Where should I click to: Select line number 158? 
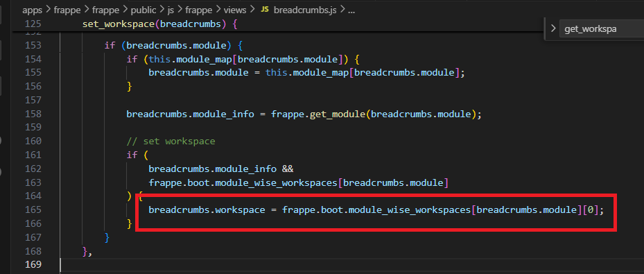pos(33,114)
